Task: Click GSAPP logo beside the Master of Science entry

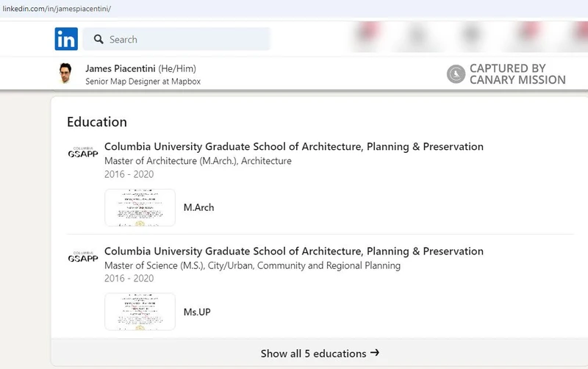Action: [x=83, y=257]
